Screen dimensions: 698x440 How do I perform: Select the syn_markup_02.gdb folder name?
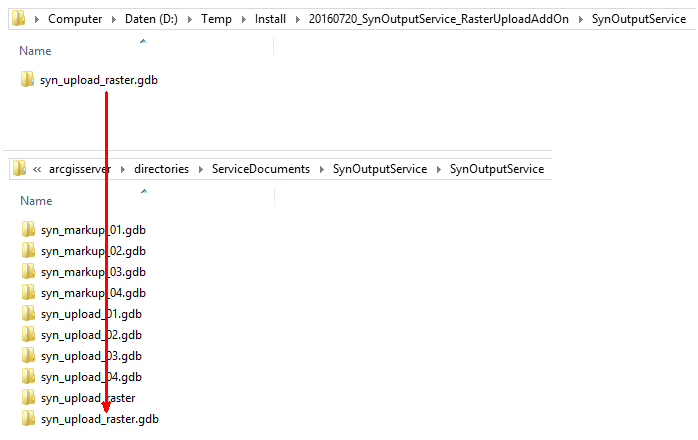(93, 251)
